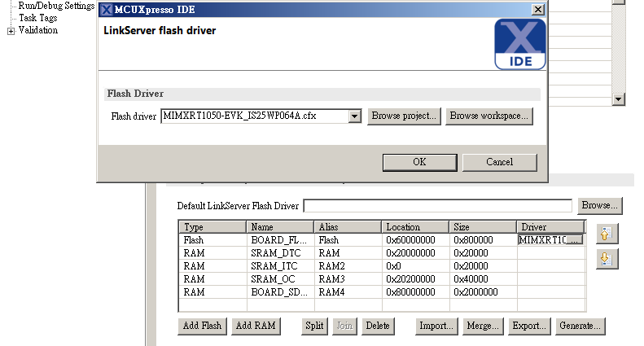Delete the selected memory region
Viewport: 644px width, 346px height.
(x=378, y=326)
